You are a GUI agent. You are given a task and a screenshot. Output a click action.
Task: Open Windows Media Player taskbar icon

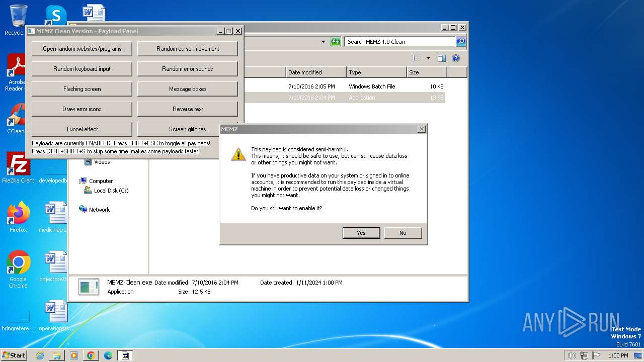point(74,355)
